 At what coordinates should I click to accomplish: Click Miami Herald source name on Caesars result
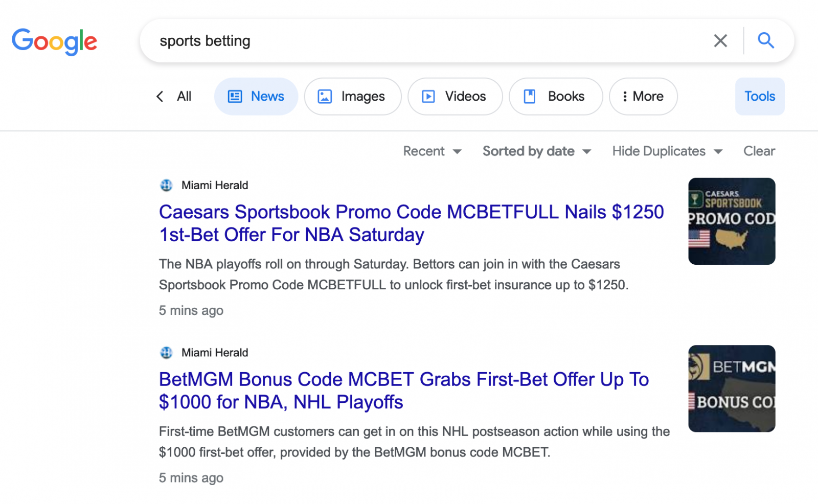coord(215,186)
